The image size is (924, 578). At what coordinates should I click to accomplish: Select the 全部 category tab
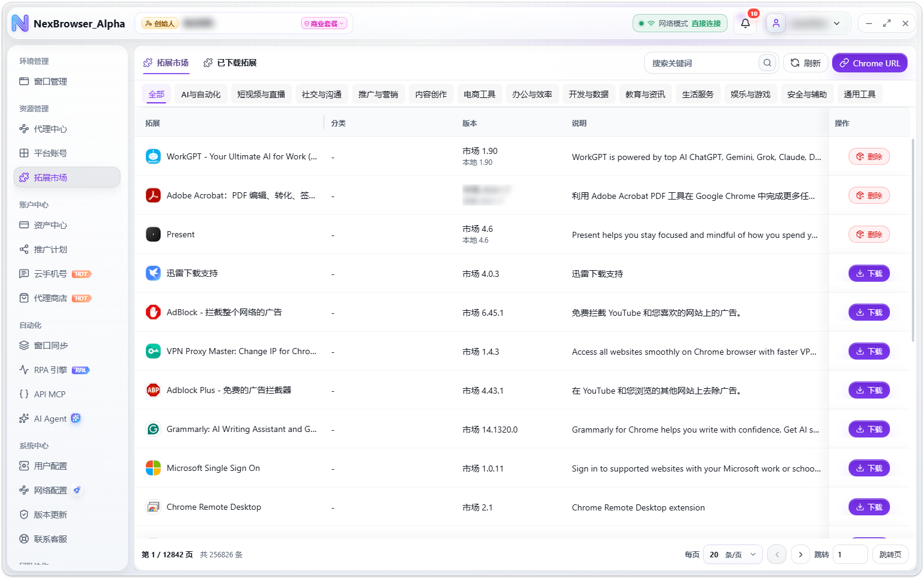156,94
